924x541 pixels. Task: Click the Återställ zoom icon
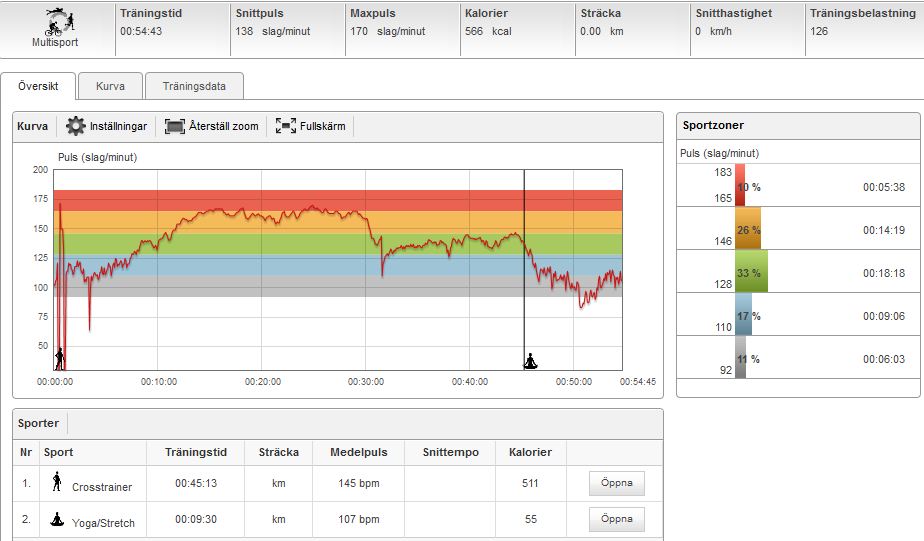[x=175, y=127]
